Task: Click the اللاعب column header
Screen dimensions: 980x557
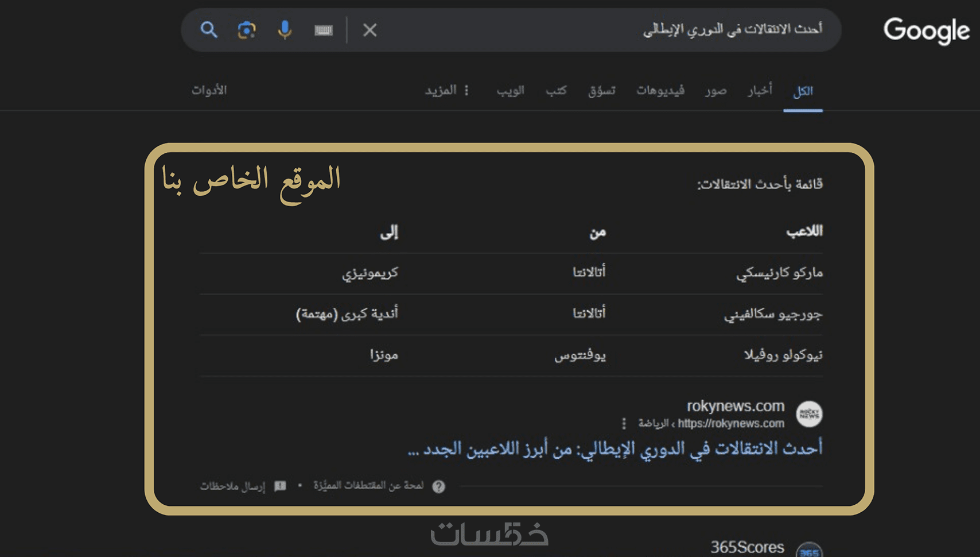Action: click(x=804, y=231)
